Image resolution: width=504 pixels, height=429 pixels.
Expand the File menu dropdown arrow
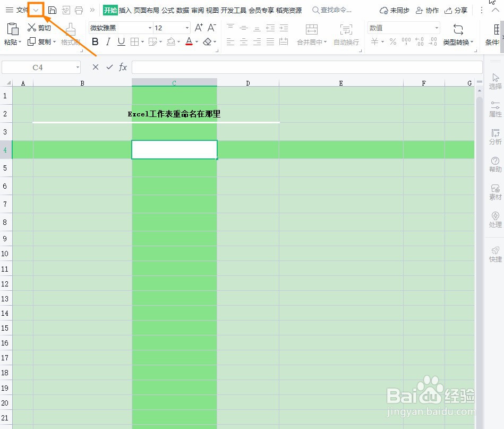[36, 10]
